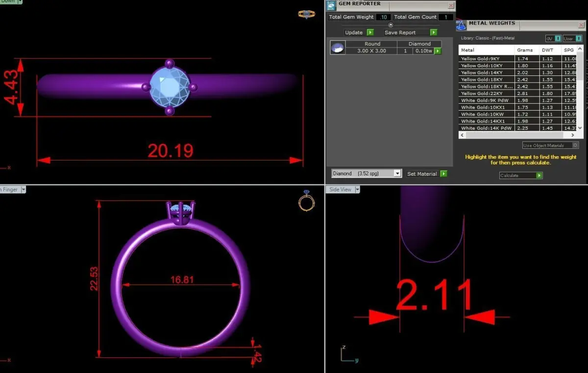The width and height of the screenshot is (588, 373).
Task: Click the Round shape cell in gem table
Action: pos(372,44)
